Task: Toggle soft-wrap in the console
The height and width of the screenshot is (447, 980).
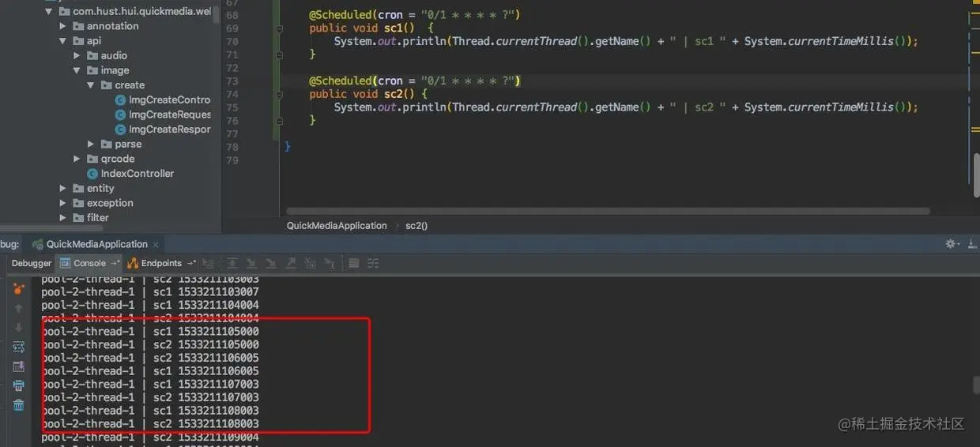Action: (x=19, y=347)
